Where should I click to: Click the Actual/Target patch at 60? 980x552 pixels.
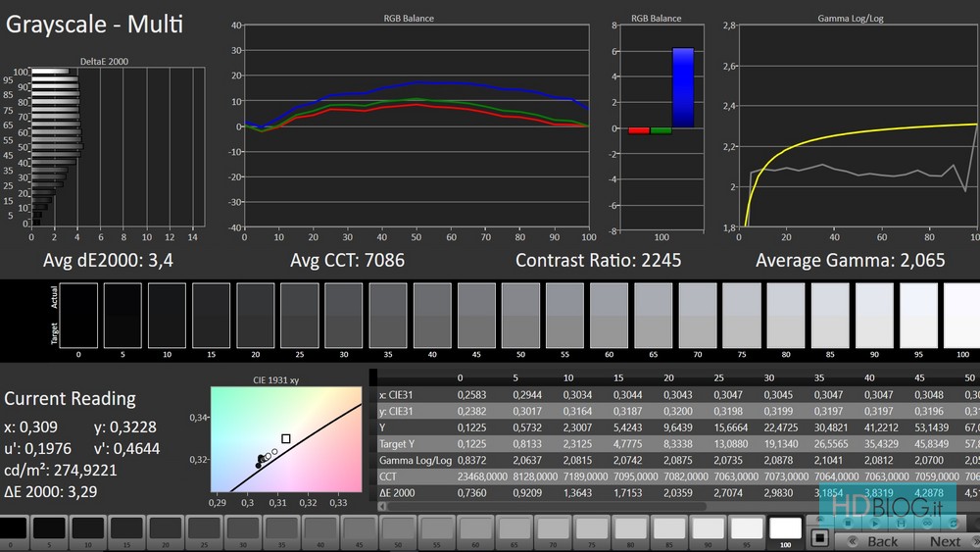click(x=609, y=314)
